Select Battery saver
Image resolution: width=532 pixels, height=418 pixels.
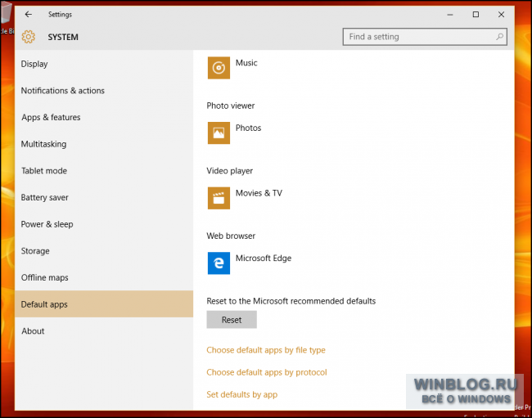click(x=104, y=197)
